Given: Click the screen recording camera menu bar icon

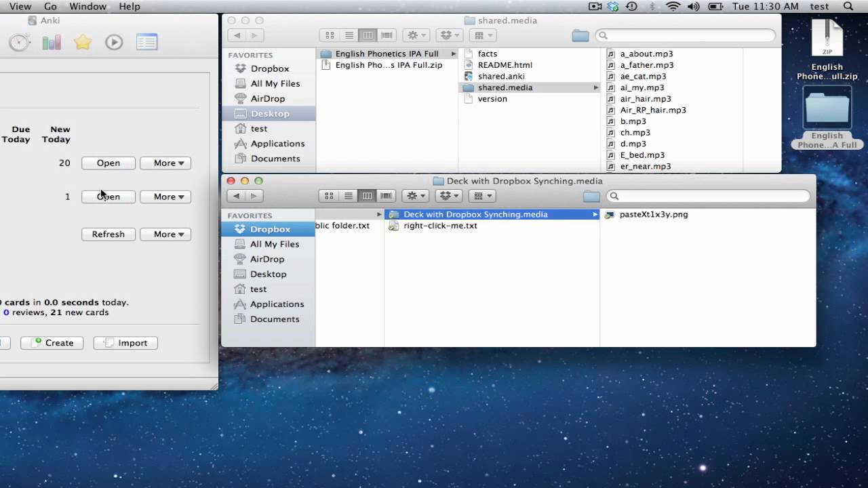Looking at the screenshot, I should click(595, 6).
